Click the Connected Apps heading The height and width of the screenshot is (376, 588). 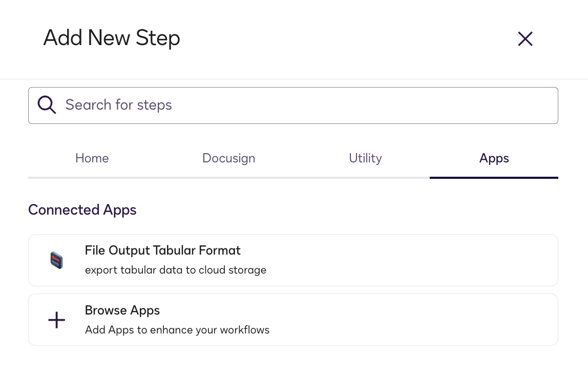click(x=82, y=210)
